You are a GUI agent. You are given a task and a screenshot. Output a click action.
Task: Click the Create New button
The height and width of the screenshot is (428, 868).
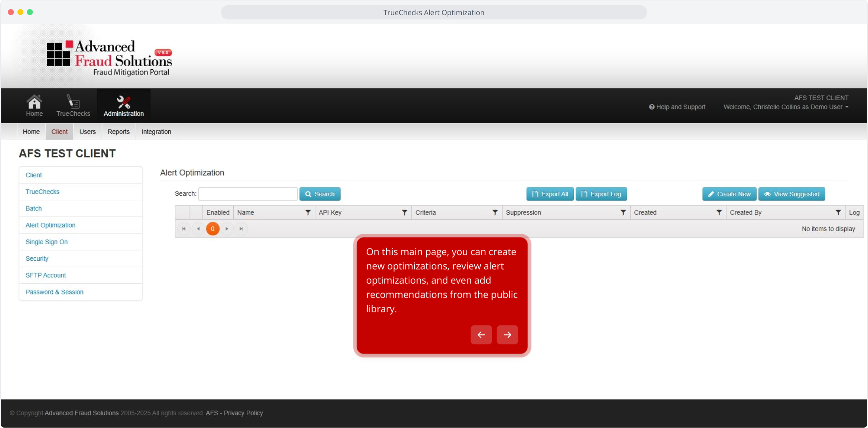click(x=729, y=194)
